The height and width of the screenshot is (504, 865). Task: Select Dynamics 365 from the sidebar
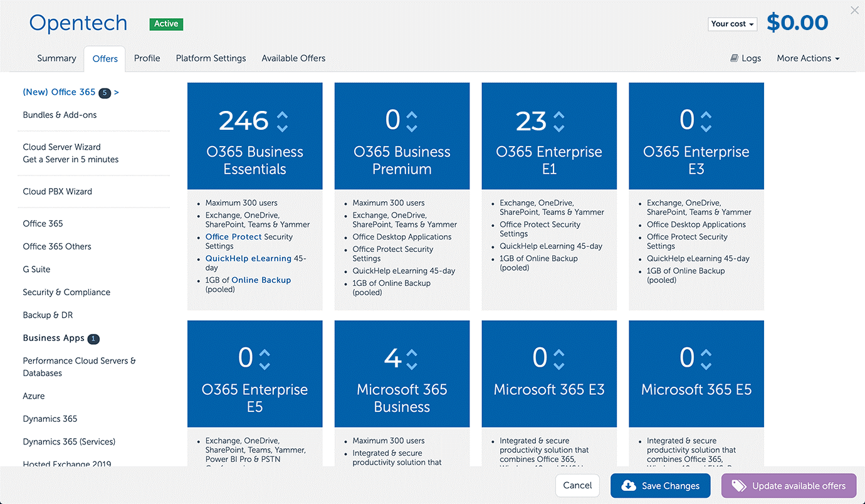click(50, 418)
